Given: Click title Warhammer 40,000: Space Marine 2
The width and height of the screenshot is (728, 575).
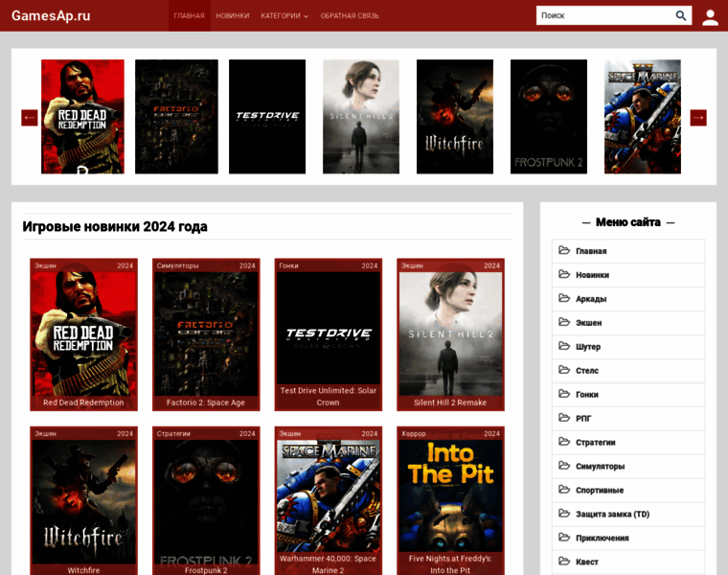Looking at the screenshot, I should [x=329, y=564].
